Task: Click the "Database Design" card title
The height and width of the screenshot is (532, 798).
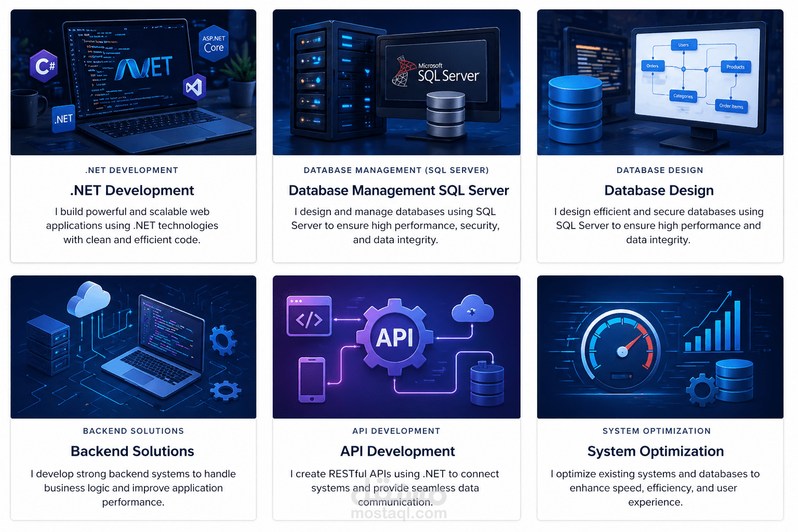Action: click(659, 191)
